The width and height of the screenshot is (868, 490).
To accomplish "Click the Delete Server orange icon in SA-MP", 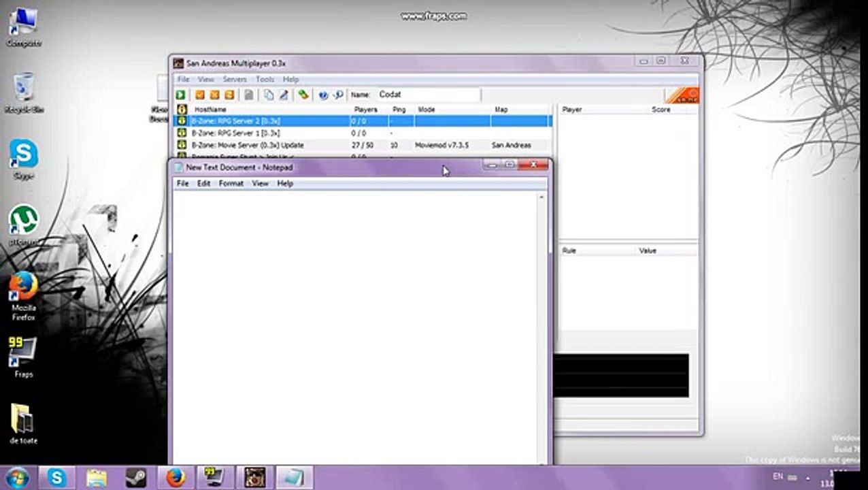I will [214, 95].
